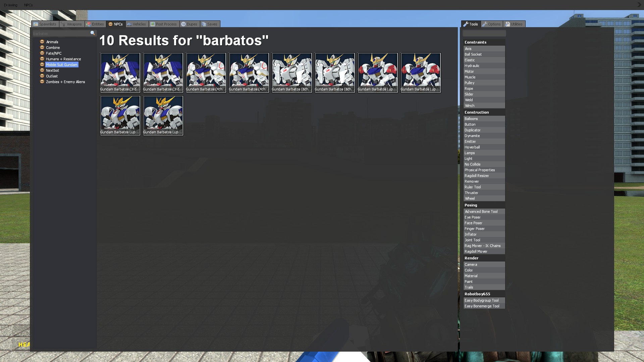Open the Saves tab
The height and width of the screenshot is (362, 644).
(210, 24)
